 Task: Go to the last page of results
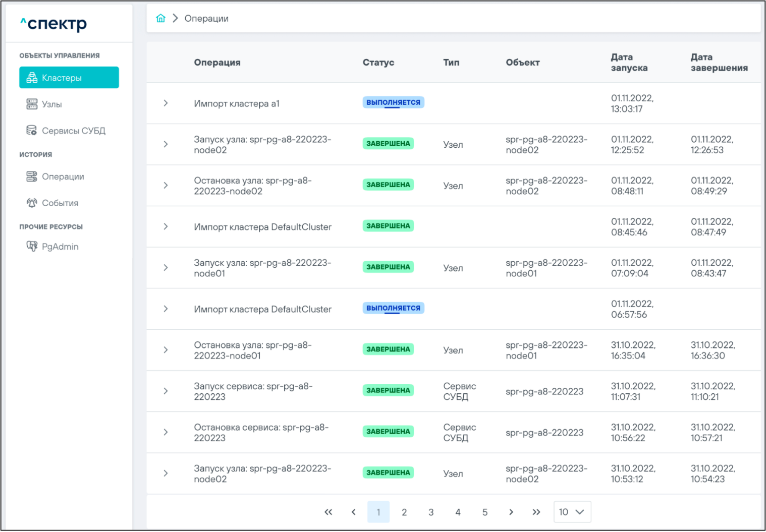[x=536, y=512]
